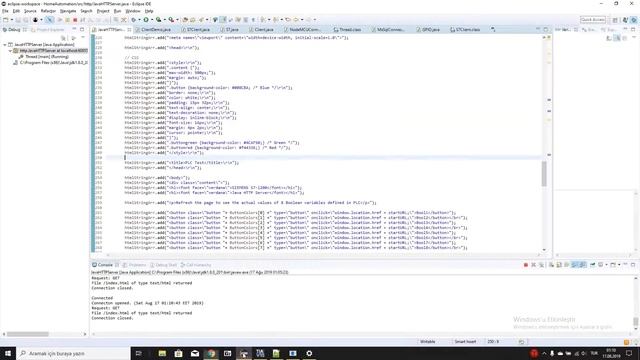Image resolution: width=640 pixels, height=360 pixels.
Task: Click Pin Console icon
Action: (593, 265)
